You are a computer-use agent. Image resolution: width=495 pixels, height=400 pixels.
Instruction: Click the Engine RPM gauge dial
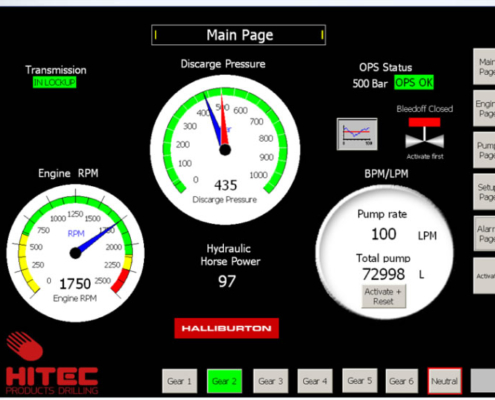click(76, 253)
